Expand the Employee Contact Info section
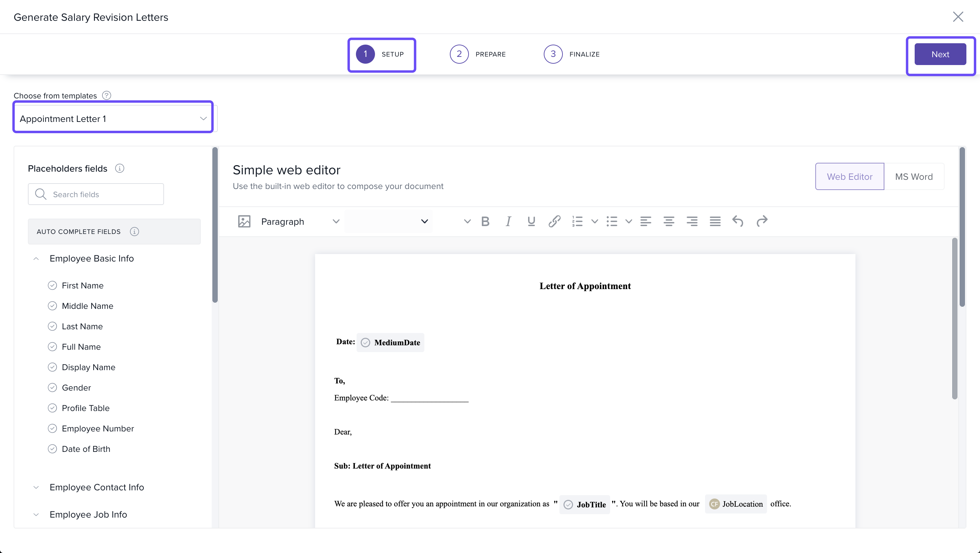Image resolution: width=980 pixels, height=553 pixels. pos(97,487)
